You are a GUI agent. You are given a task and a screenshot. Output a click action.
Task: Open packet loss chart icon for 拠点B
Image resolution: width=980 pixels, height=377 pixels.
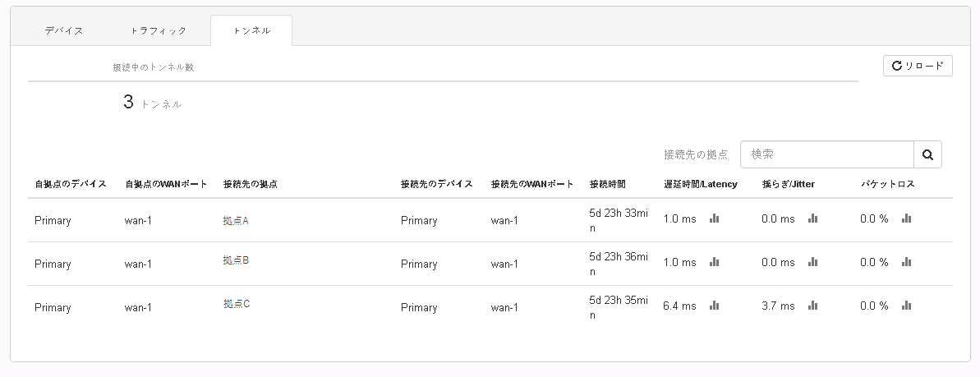pyautogui.click(x=907, y=262)
